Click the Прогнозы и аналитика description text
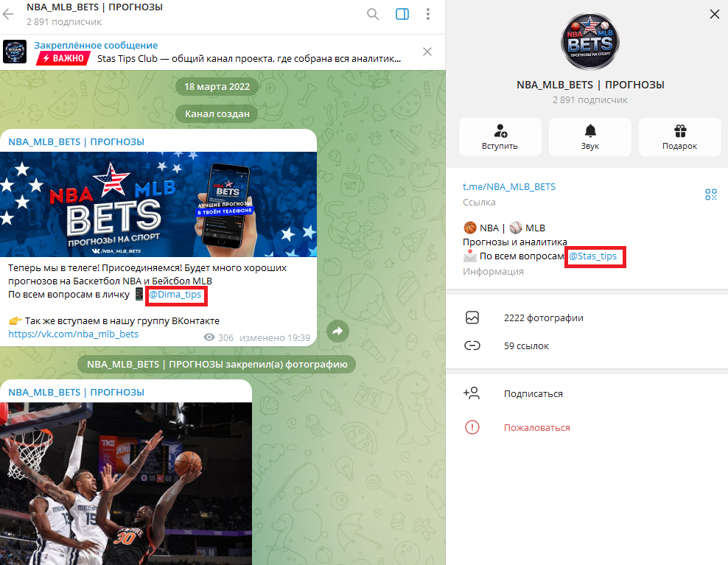This screenshot has width=728, height=565. click(515, 242)
